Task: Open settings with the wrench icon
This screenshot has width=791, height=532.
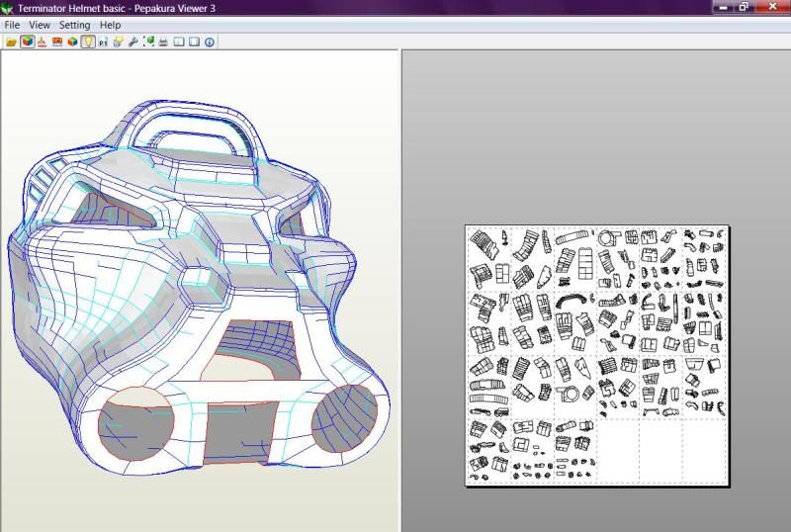Action: (x=133, y=42)
